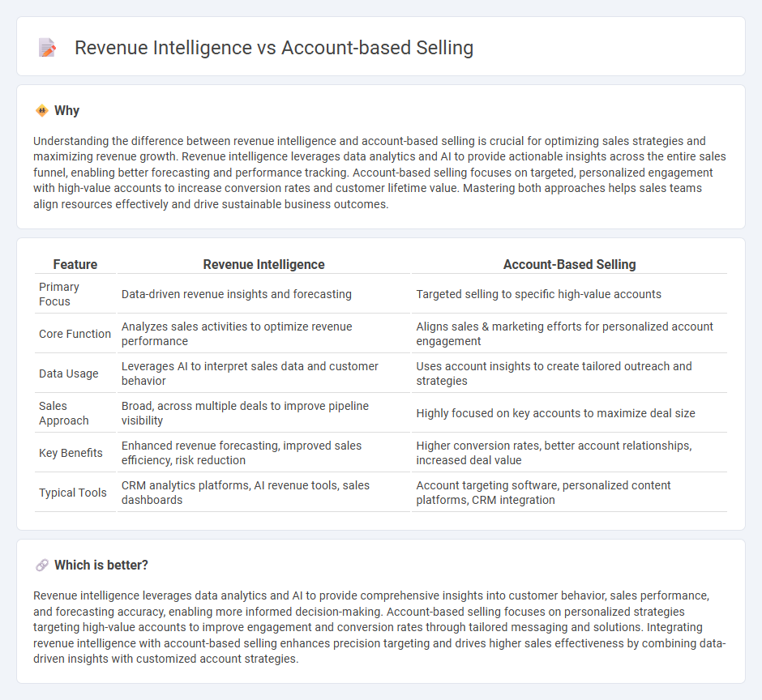The height and width of the screenshot is (700, 762).
Task: Click the paragraph beginning Revenue intelligence leverages data analytics
Action: tap(379, 627)
